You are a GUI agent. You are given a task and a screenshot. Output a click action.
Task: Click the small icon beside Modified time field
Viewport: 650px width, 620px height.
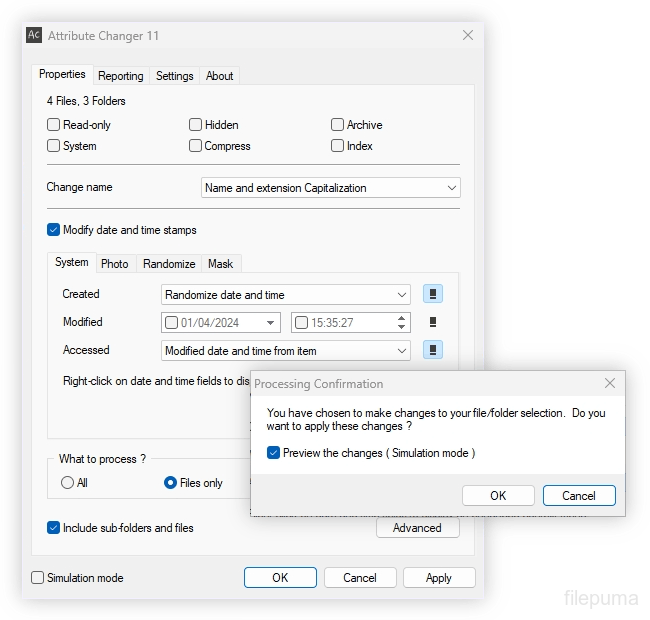point(433,322)
